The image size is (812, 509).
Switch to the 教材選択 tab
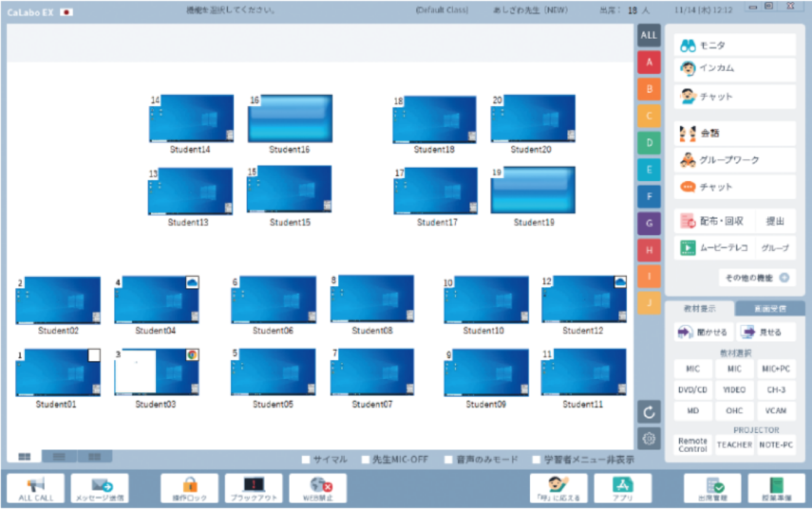(x=700, y=308)
